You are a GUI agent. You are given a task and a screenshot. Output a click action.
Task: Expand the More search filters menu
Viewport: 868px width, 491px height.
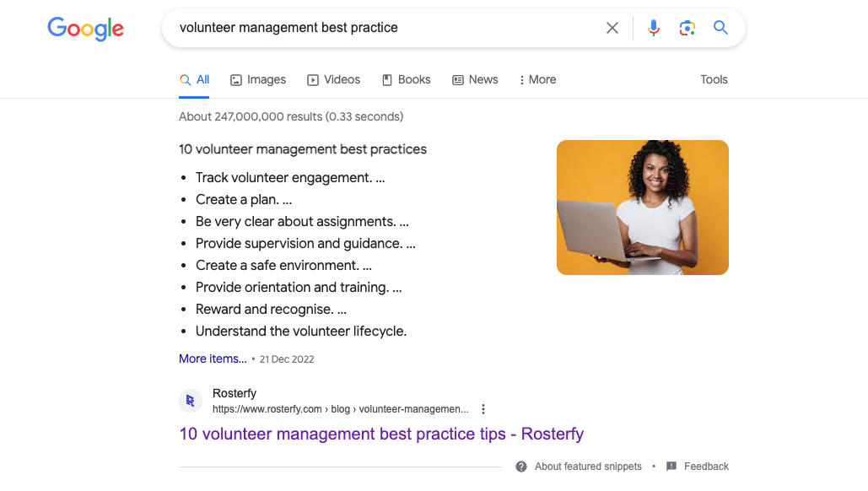click(x=537, y=79)
